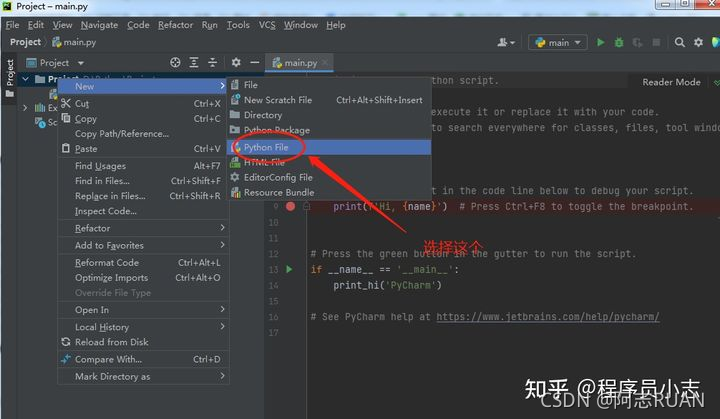Open IDE settings gear in top toolbar
Viewport: 720px width, 419px height.
pyautogui.click(x=698, y=42)
